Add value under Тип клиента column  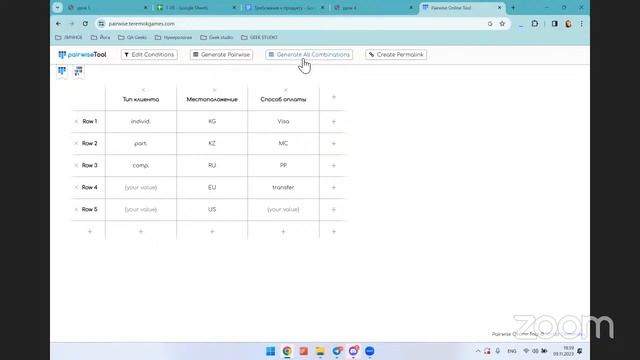(x=141, y=232)
